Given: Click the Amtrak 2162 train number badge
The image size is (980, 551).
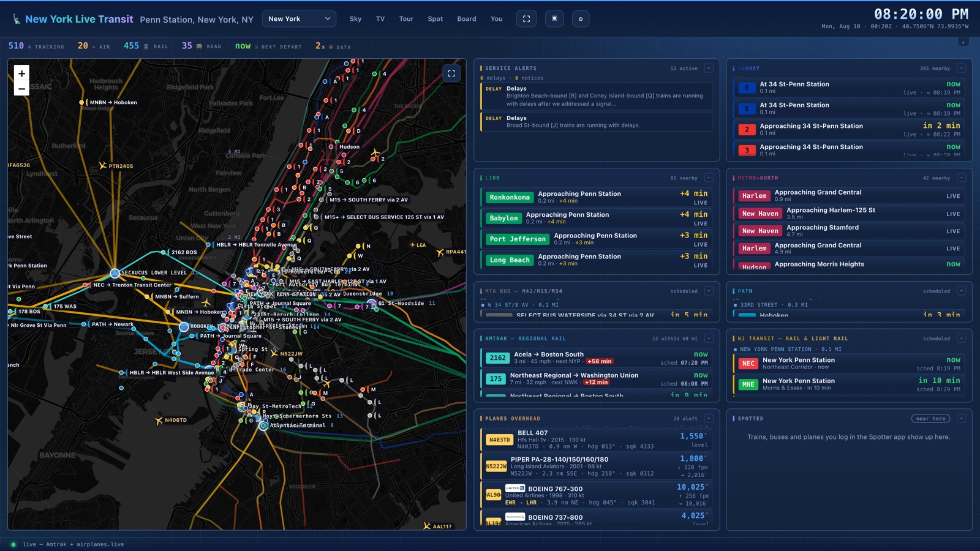Looking at the screenshot, I should (497, 358).
